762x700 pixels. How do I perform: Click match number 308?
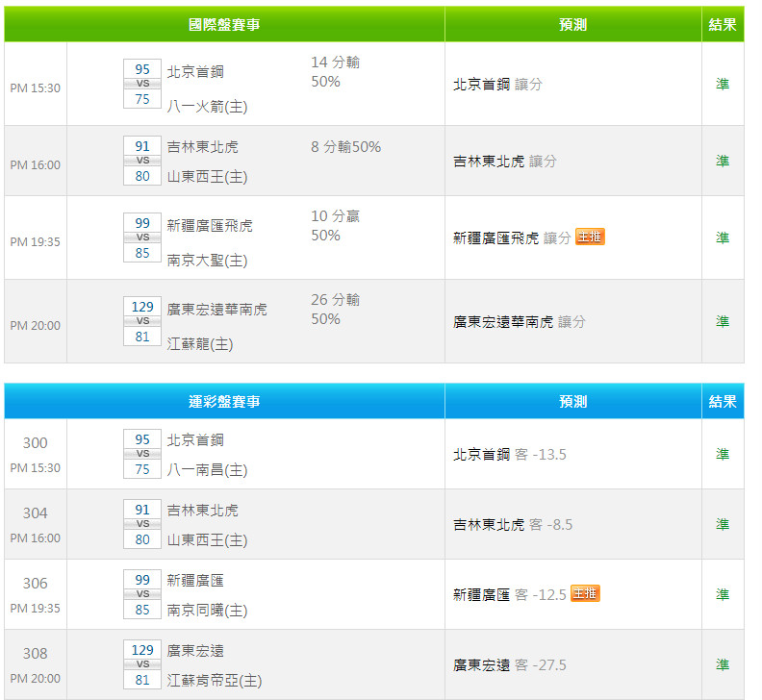coord(36,654)
